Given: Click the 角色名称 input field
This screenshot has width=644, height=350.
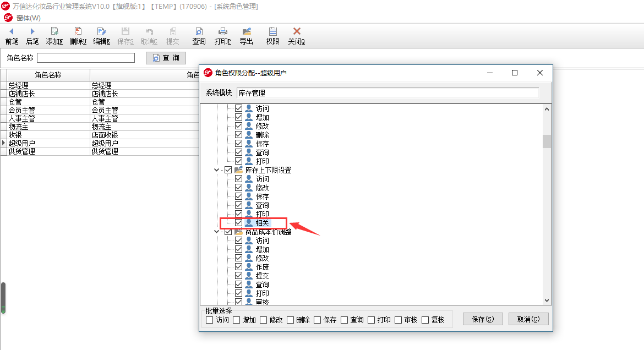Looking at the screenshot, I should (x=86, y=58).
